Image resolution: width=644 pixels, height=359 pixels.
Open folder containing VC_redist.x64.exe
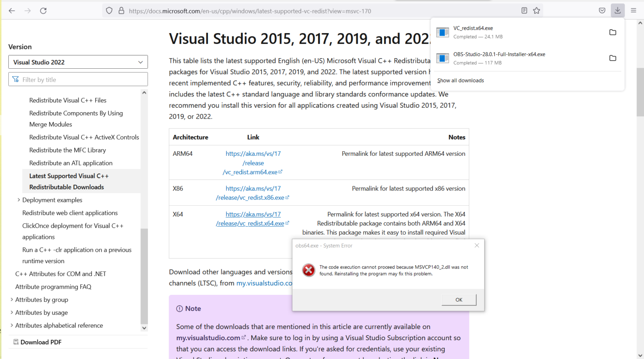click(x=613, y=32)
